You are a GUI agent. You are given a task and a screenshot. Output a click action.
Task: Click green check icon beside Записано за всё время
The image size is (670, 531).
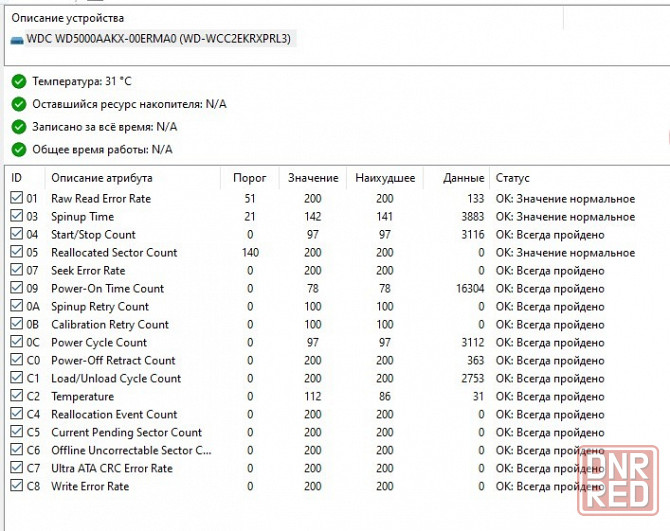coord(18,127)
